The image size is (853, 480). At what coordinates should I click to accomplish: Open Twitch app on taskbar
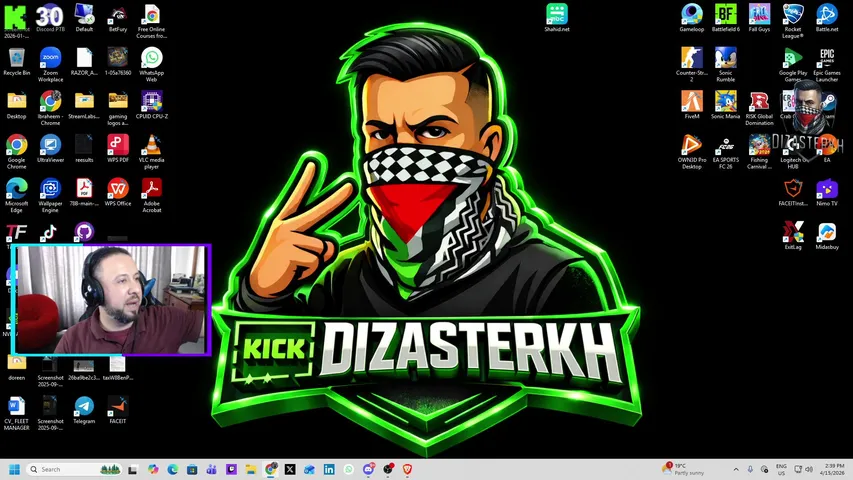click(231, 469)
